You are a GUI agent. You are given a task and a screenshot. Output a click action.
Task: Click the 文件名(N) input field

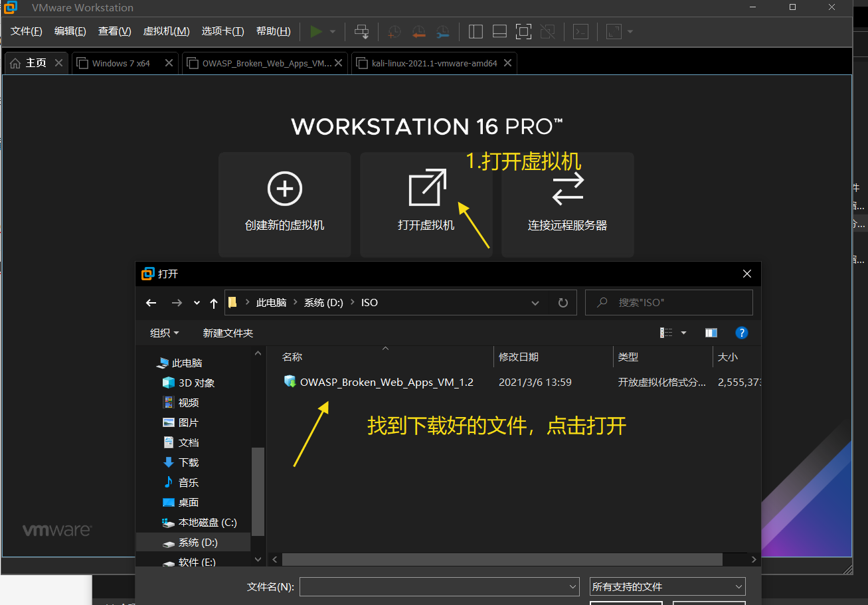(x=439, y=587)
